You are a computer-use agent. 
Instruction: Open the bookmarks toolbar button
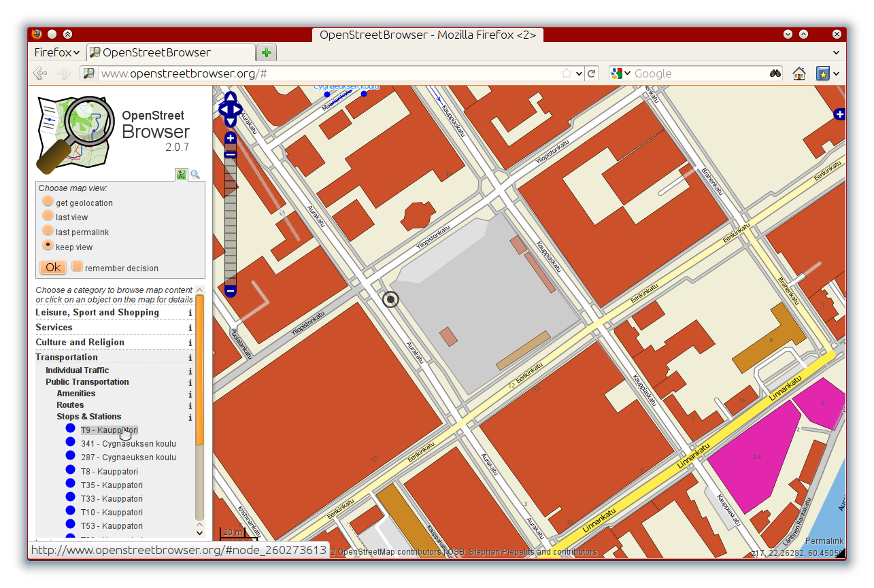(x=823, y=73)
